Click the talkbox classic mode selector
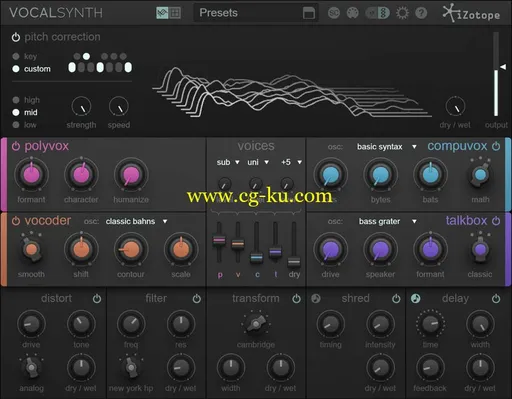The image size is (512, 399). 480,249
